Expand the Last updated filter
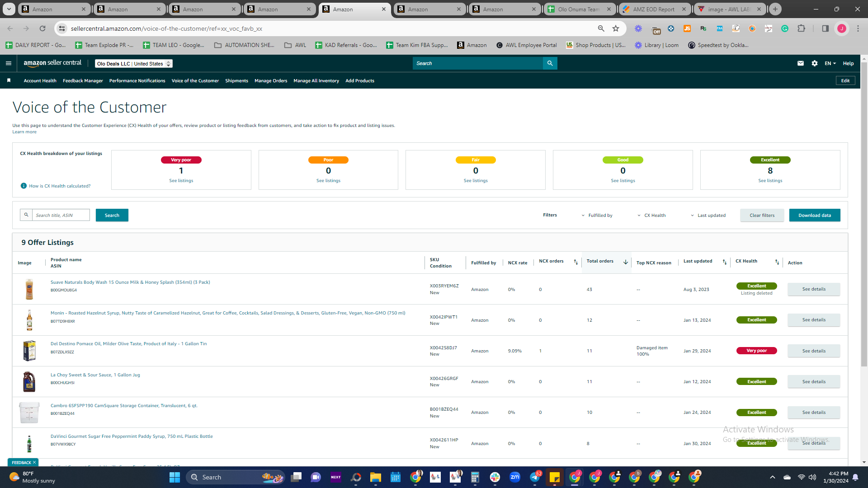Viewport: 868px width, 488px height. point(708,216)
